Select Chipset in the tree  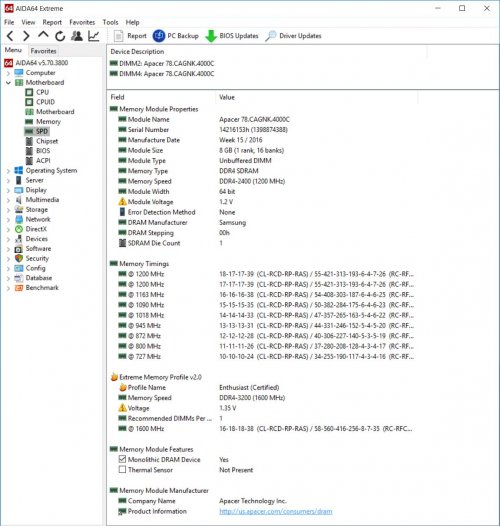tap(42, 141)
